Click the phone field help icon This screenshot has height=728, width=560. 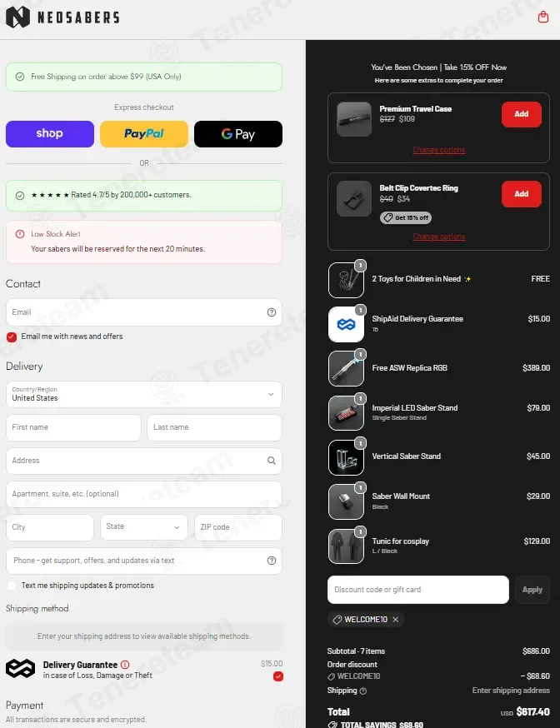point(272,561)
